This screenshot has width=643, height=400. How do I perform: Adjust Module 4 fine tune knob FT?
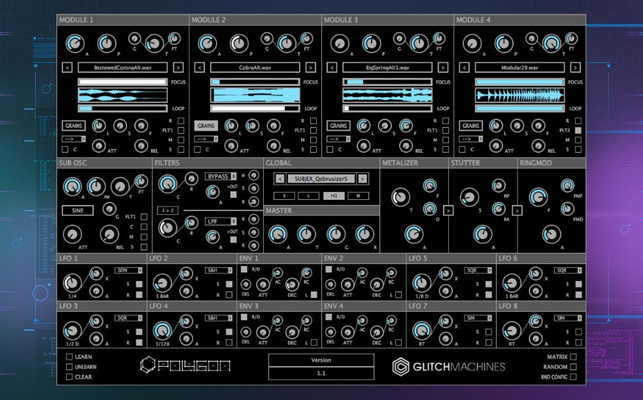(571, 39)
